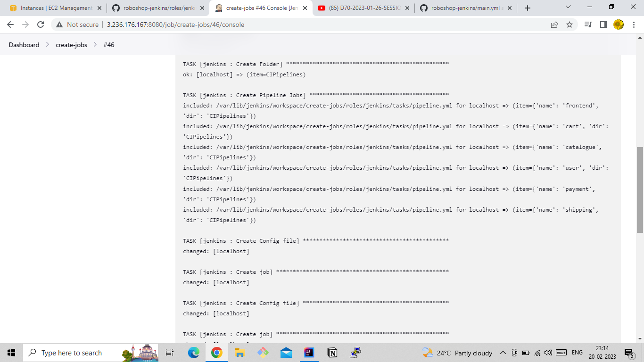Open Mail app from taskbar

click(x=286, y=353)
